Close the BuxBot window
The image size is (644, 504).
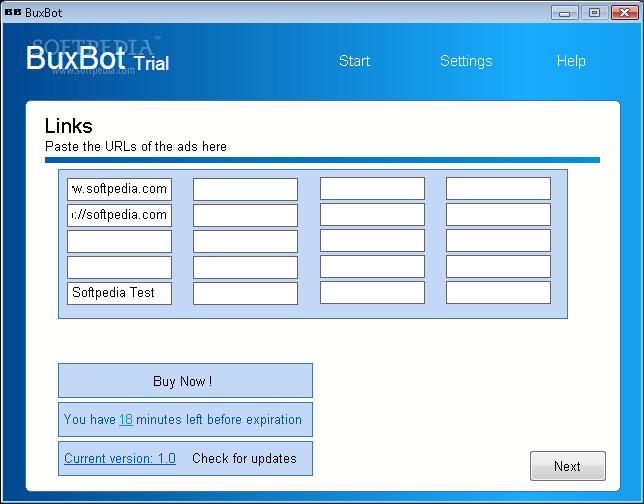[624, 13]
